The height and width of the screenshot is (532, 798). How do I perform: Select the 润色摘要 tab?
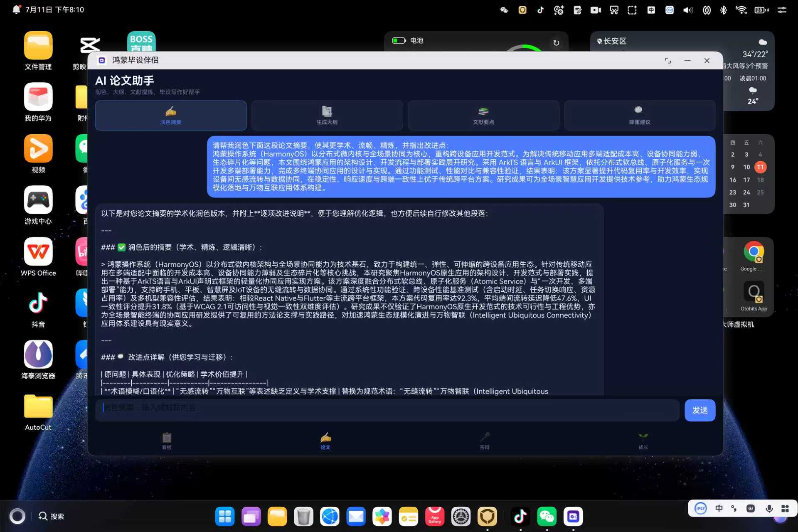click(170, 115)
